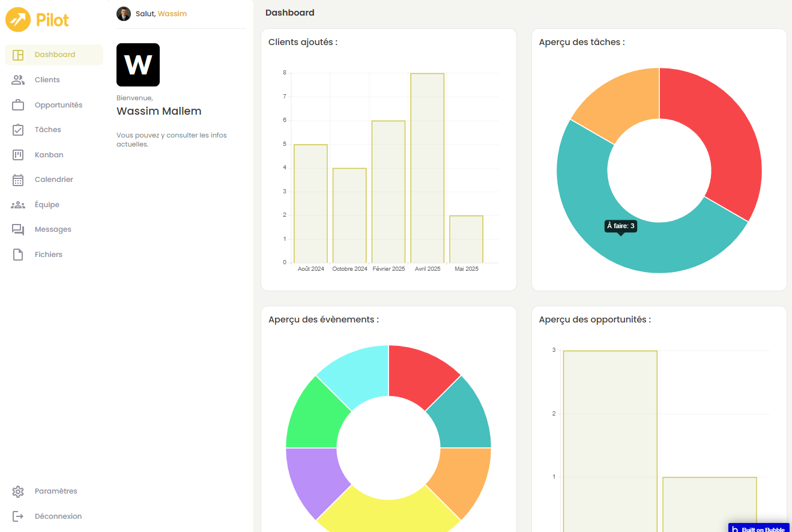The image size is (792, 532).
Task: Click the "Avril 2025" axis label
Action: point(428,269)
